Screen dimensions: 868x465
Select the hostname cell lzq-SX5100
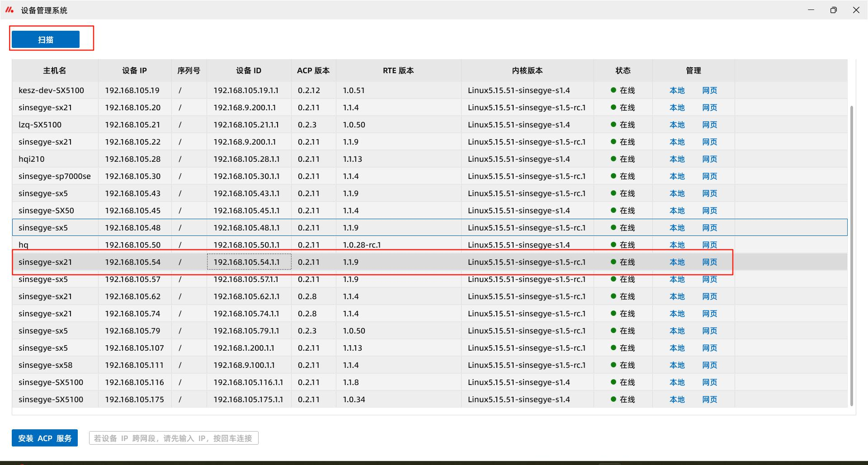(40, 125)
